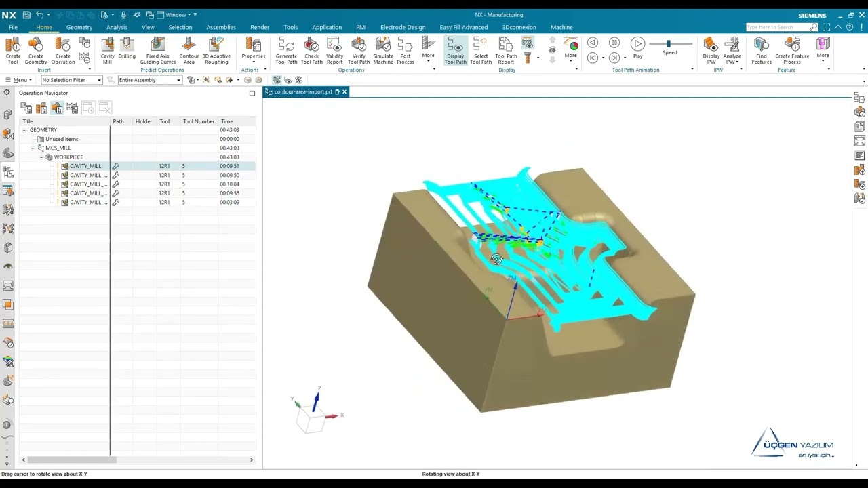Click the navigator horizontal scrollbar

click(72, 460)
